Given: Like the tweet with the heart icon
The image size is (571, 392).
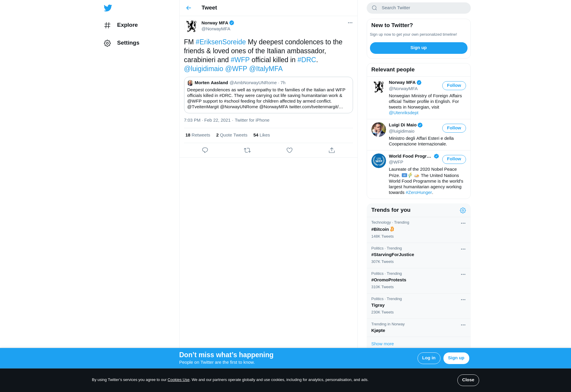Looking at the screenshot, I should [x=289, y=150].
